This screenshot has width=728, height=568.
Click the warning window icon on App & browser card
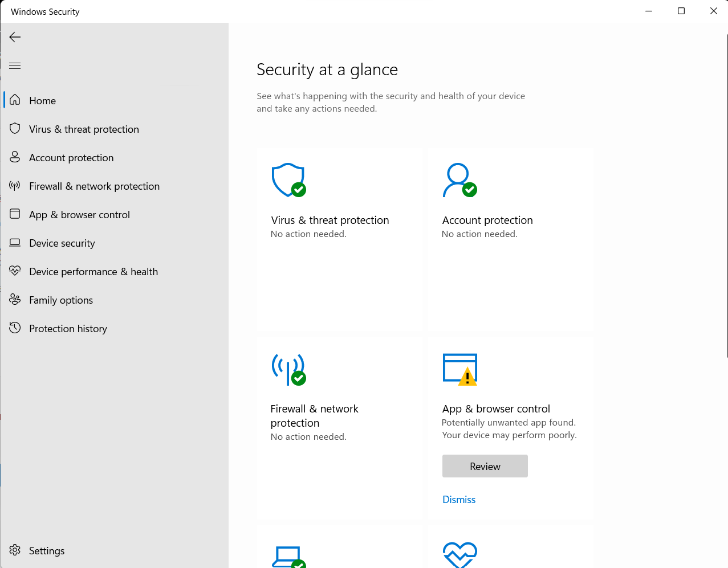(x=460, y=369)
